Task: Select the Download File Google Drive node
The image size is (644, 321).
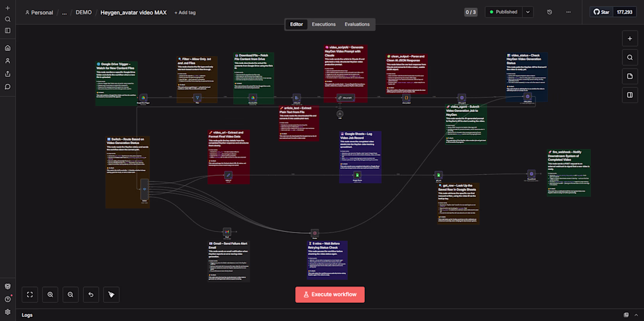Action: (x=253, y=98)
